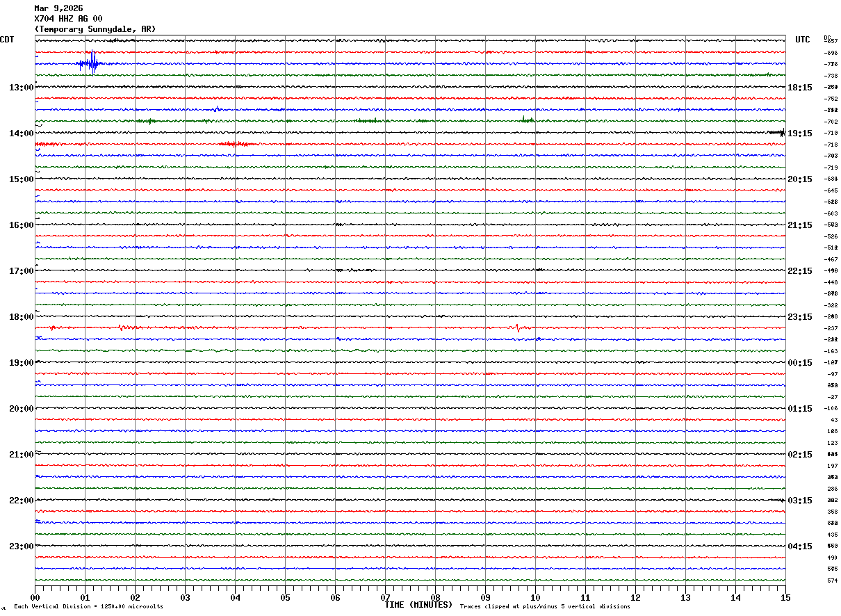Click the '21:00' CDT time label
841x616 pixels.
pos(21,455)
